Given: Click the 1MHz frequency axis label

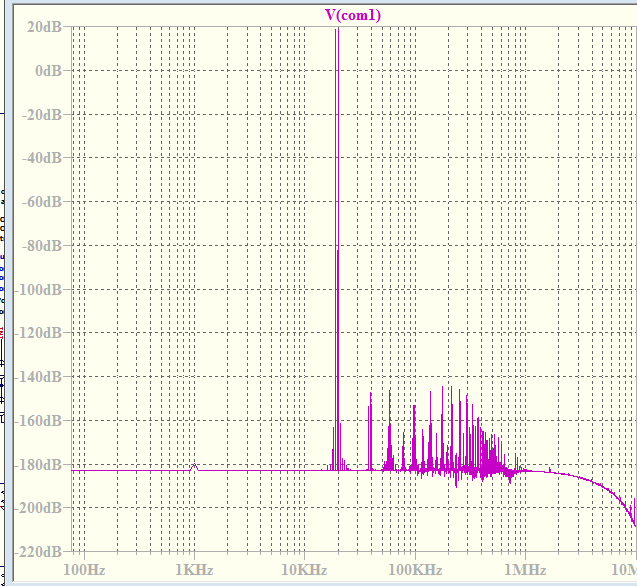Looking at the screenshot, I should pos(525,570).
